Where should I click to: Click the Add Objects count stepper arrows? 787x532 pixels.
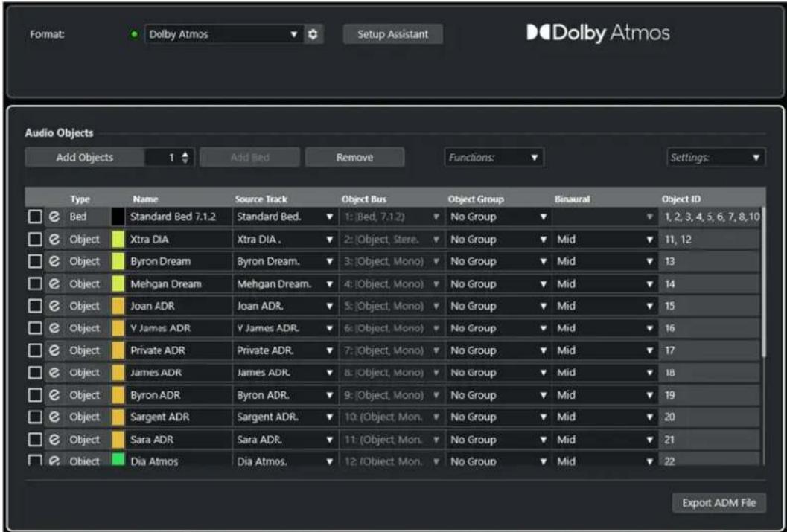185,158
